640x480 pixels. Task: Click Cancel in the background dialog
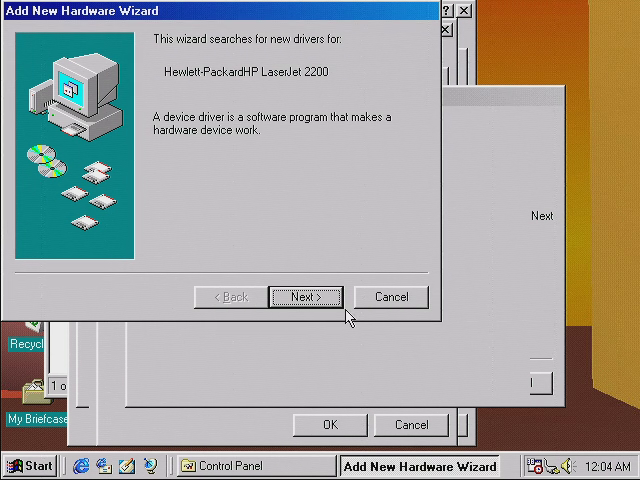tap(411, 425)
